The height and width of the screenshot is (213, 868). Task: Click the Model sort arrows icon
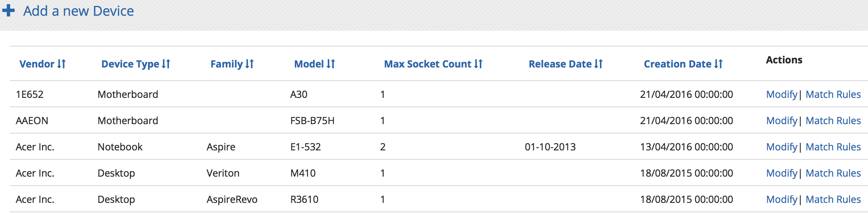[x=331, y=64]
